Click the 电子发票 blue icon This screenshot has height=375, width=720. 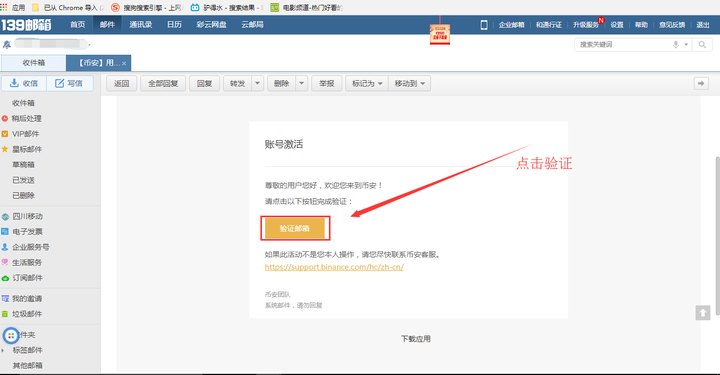(5, 232)
